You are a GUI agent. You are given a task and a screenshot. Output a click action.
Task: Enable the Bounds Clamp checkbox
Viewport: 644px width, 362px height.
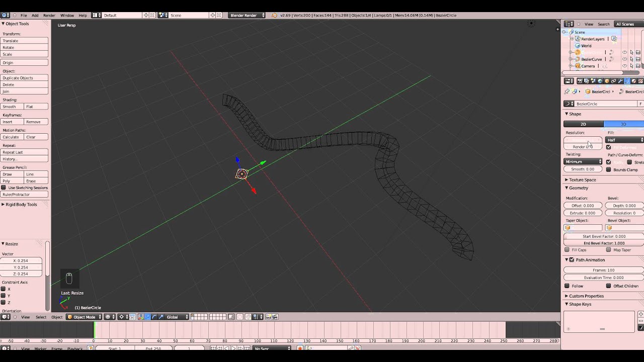pyautogui.click(x=609, y=169)
